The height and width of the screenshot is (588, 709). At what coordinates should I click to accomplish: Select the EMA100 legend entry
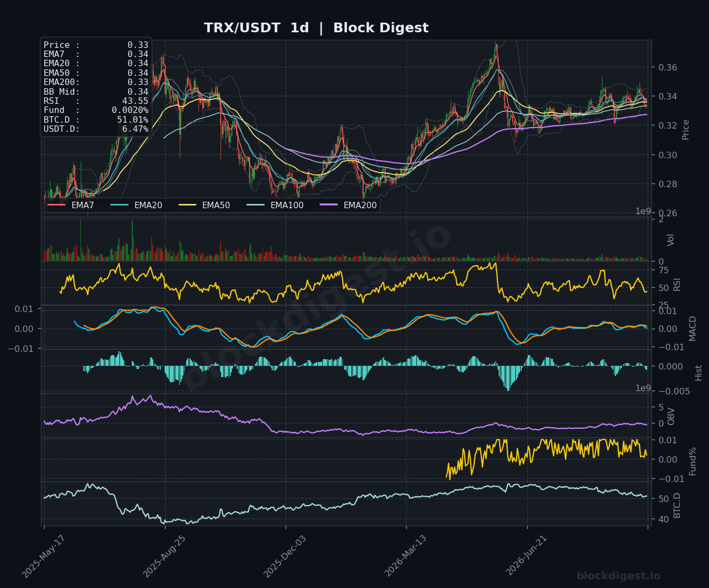click(275, 205)
